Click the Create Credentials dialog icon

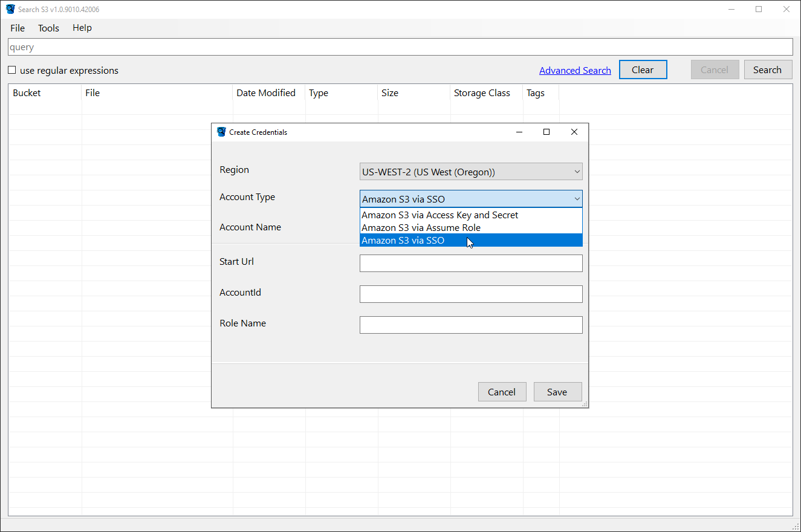[221, 132]
